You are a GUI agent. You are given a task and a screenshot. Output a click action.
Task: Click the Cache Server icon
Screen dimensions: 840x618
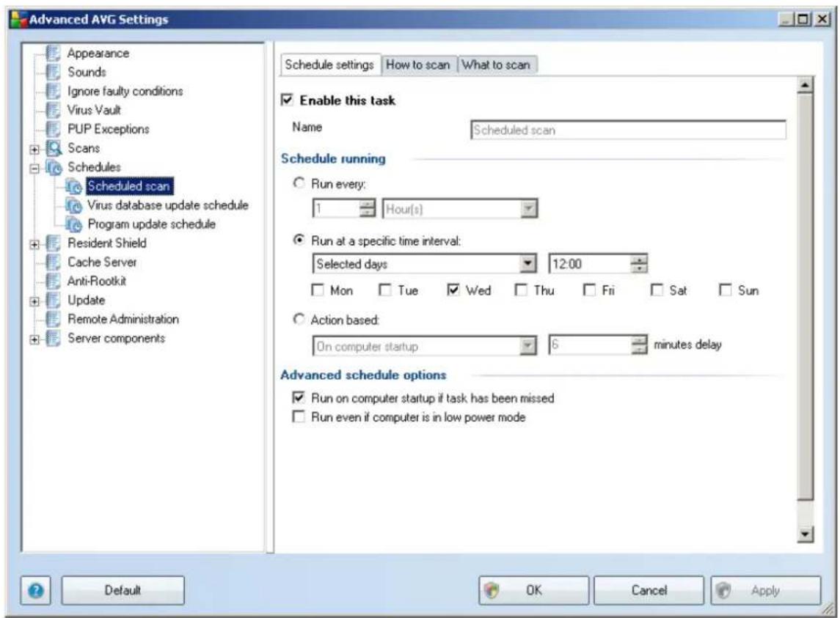(x=53, y=262)
